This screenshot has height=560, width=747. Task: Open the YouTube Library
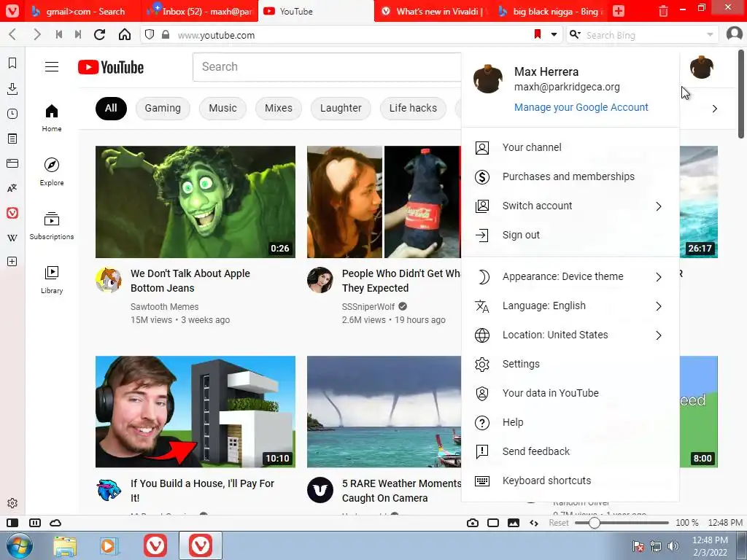point(52,280)
